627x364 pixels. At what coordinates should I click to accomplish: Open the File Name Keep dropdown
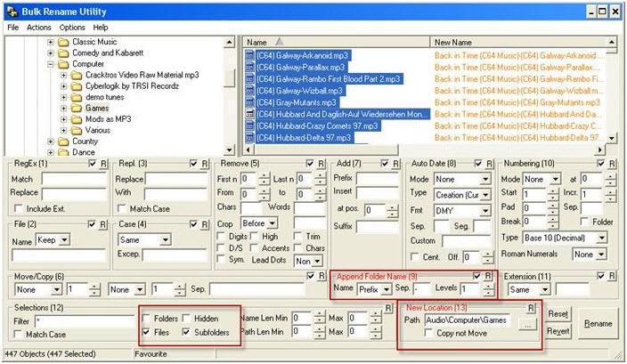pos(64,240)
